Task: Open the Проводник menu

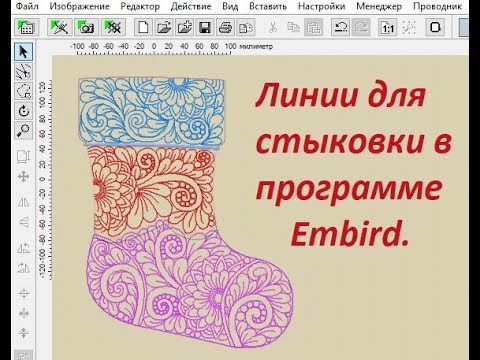Action: click(437, 6)
